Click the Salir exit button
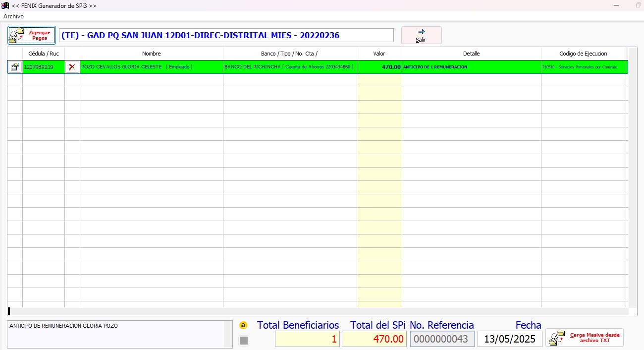644x350 pixels. coord(421,35)
